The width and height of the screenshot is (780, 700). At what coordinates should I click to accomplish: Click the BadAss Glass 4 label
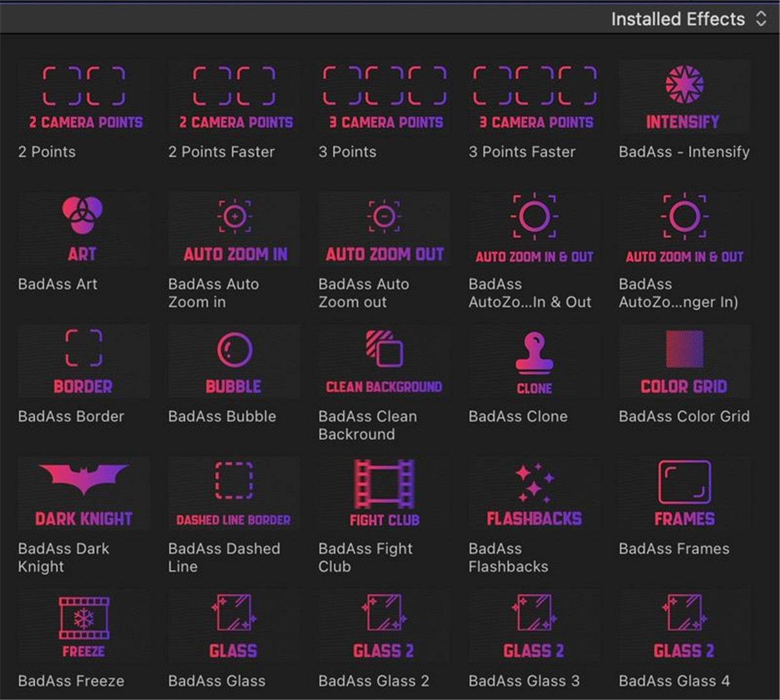(674, 681)
